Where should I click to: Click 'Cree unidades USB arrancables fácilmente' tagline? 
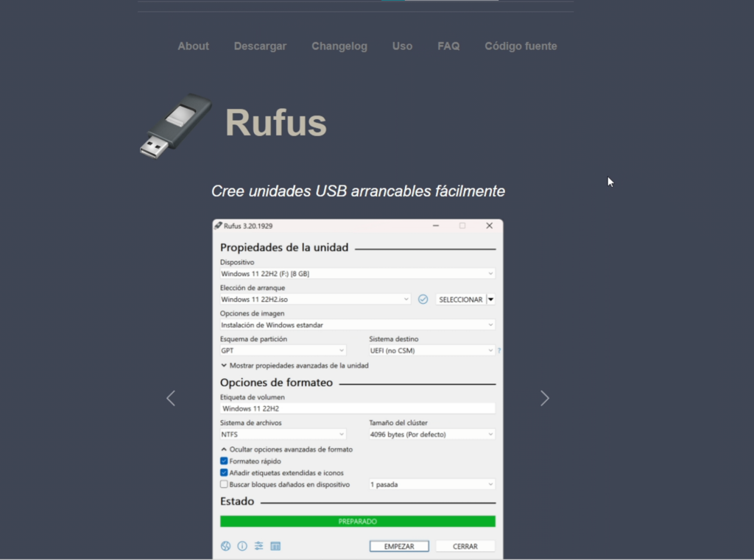coord(359,191)
